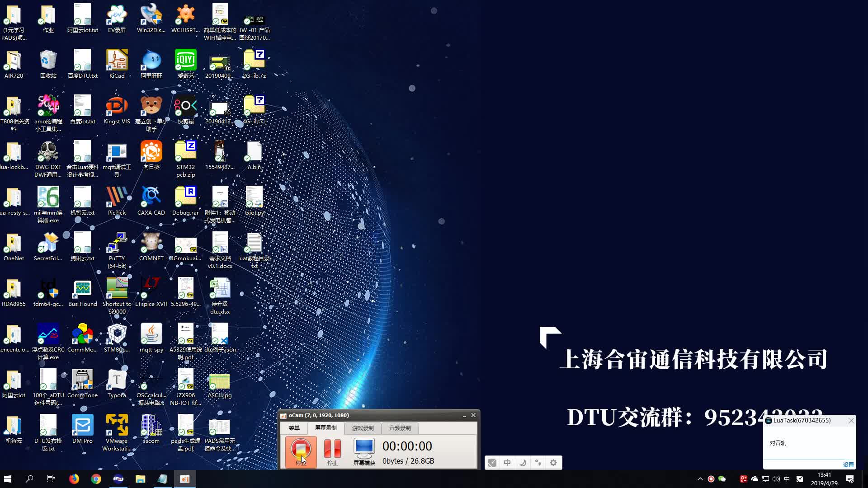This screenshot has width=868, height=488.
Task: Click the 设置 link in LuaTask popup
Action: (848, 465)
